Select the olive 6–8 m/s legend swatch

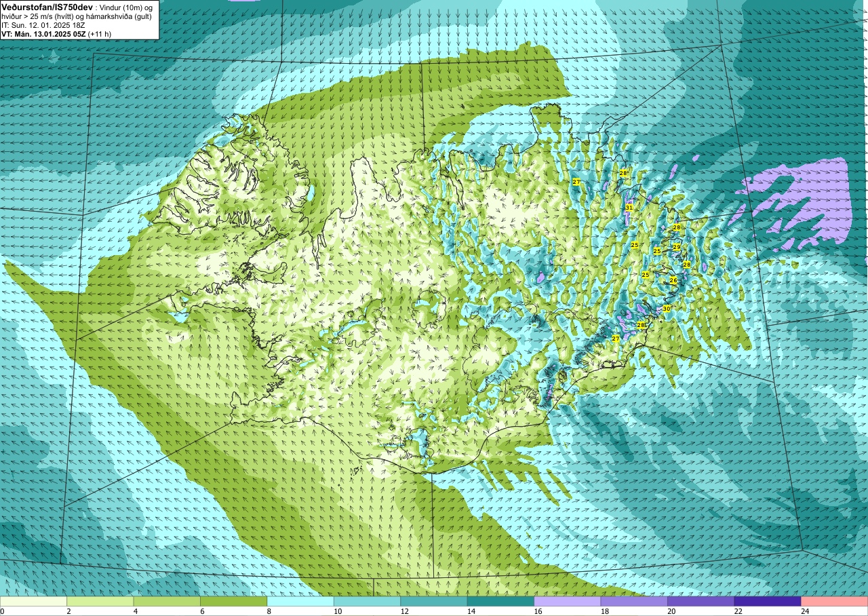coord(233,601)
